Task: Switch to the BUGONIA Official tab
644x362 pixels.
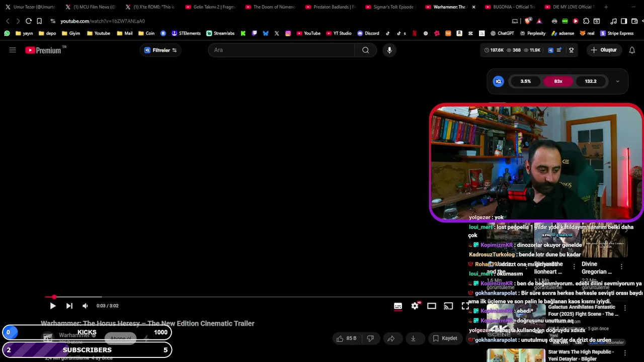Action: tap(510, 7)
